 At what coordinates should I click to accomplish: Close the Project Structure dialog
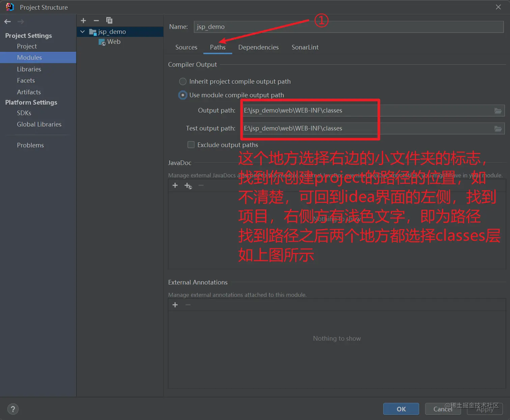pyautogui.click(x=498, y=7)
